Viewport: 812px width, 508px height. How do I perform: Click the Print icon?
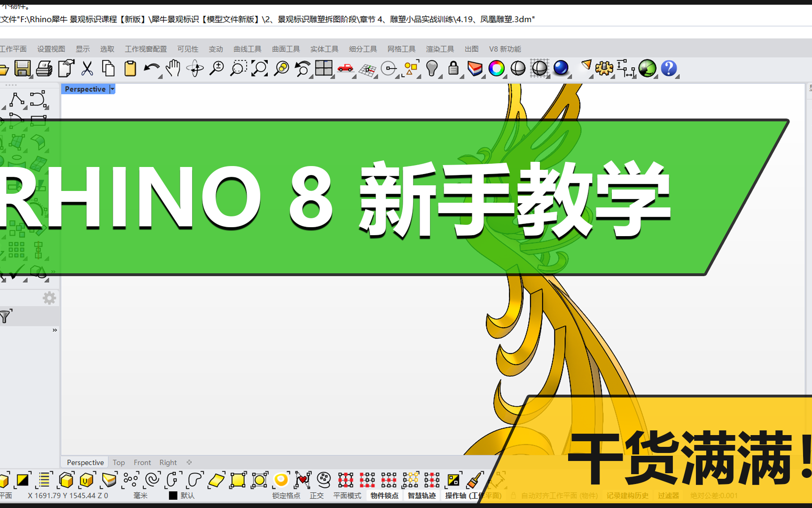coord(44,69)
